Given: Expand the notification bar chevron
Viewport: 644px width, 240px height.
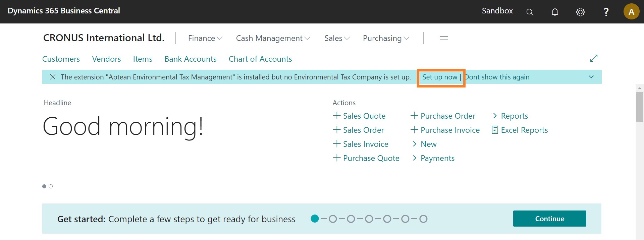Looking at the screenshot, I should click(x=591, y=77).
